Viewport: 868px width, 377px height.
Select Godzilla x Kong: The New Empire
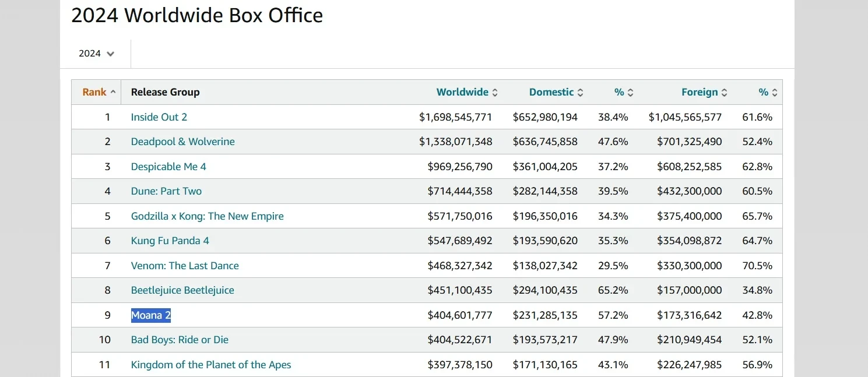(207, 216)
